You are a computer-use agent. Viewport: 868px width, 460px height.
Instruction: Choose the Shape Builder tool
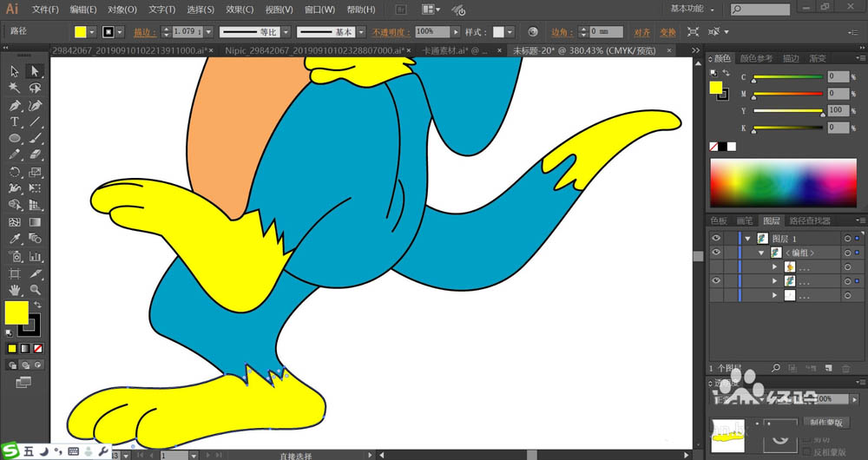15,206
